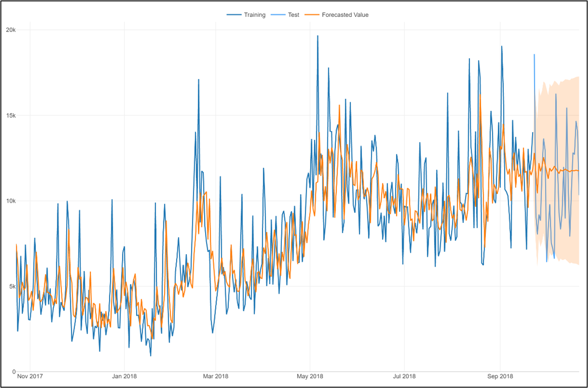Image resolution: width=588 pixels, height=388 pixels.
Task: Click the Forecasted Value legend label
Action: tap(345, 15)
